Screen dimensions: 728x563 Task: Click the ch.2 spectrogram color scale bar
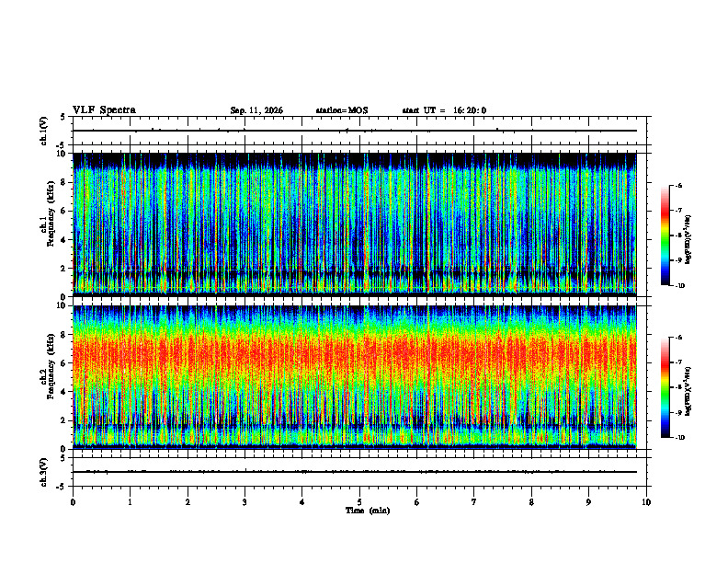tap(665, 387)
